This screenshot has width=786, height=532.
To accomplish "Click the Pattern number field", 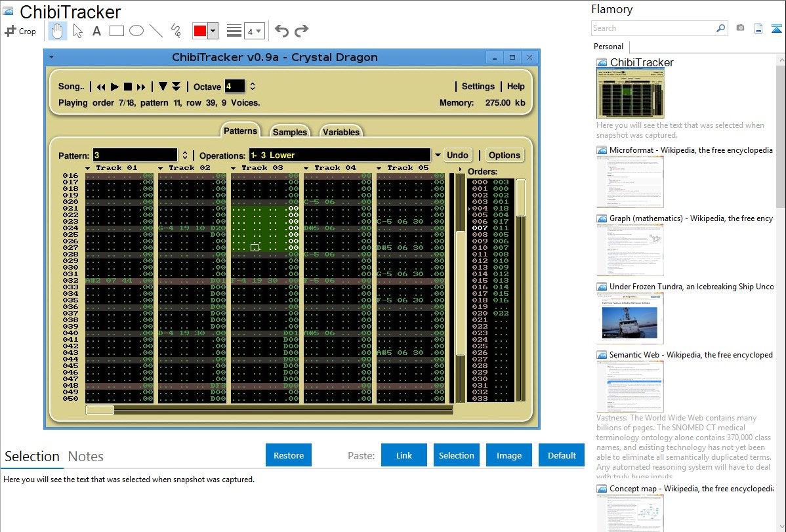I will (135, 155).
